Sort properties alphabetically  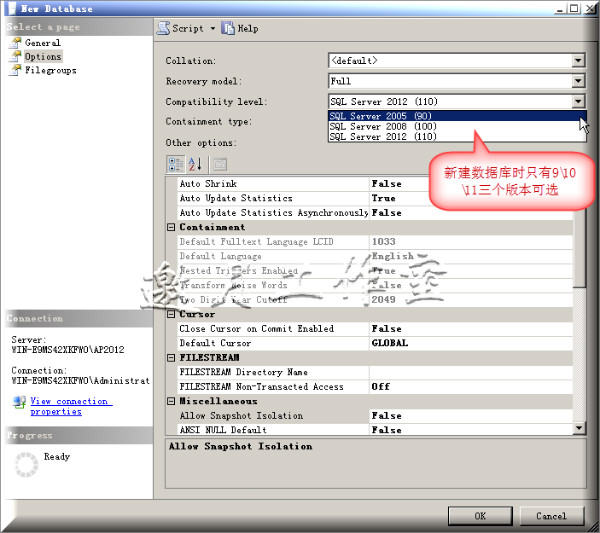point(195,164)
